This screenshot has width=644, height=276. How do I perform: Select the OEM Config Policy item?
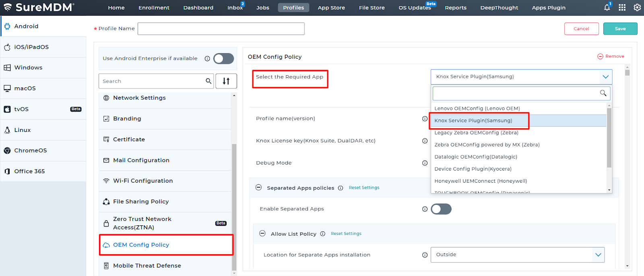[x=166, y=245]
